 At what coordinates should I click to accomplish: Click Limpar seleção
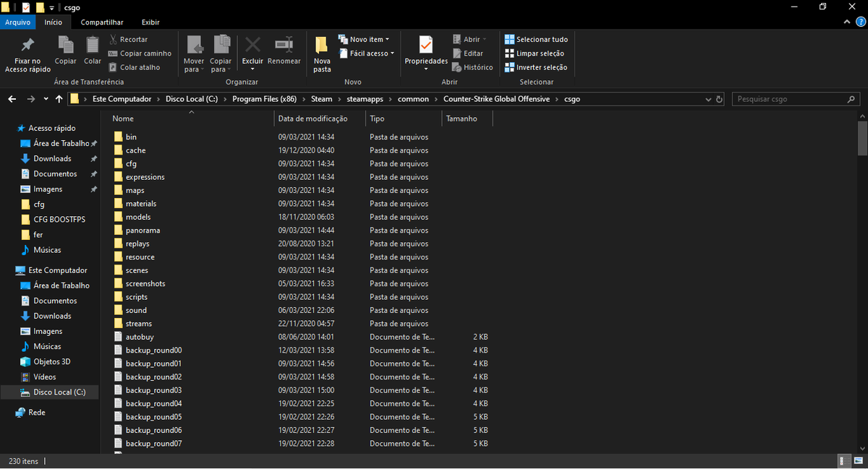tap(534, 53)
